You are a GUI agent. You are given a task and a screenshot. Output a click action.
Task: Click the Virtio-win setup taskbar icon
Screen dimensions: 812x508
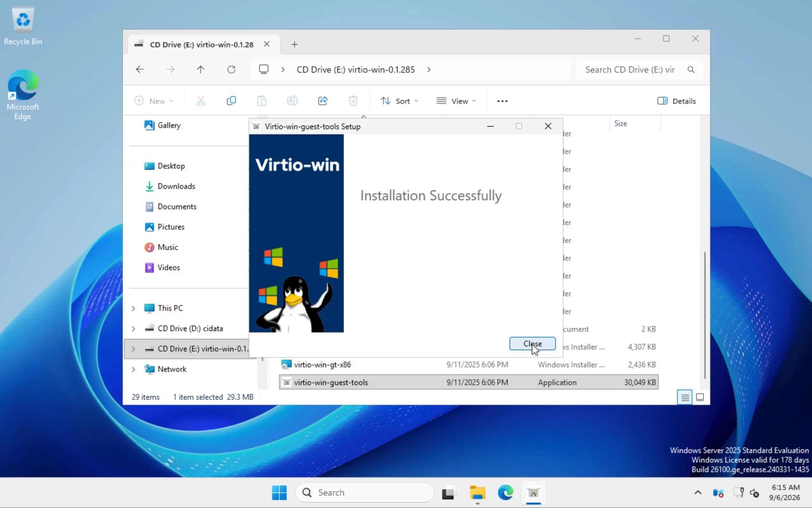pos(533,492)
